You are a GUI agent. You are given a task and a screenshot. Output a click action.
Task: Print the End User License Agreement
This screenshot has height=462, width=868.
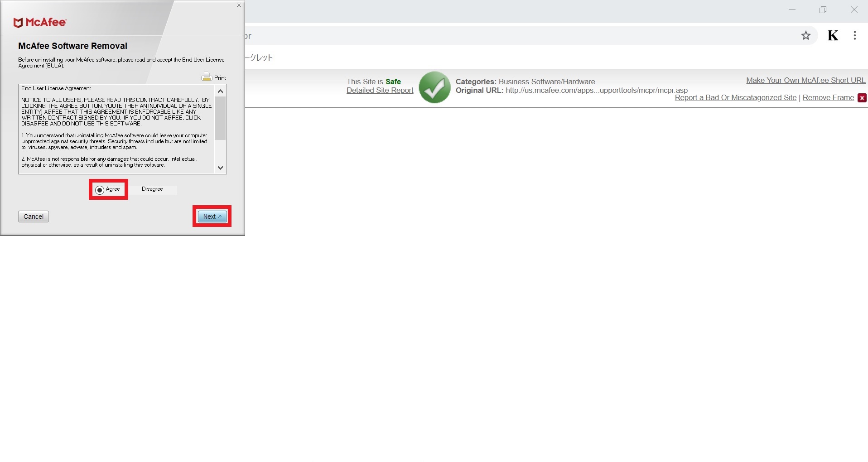(213, 77)
